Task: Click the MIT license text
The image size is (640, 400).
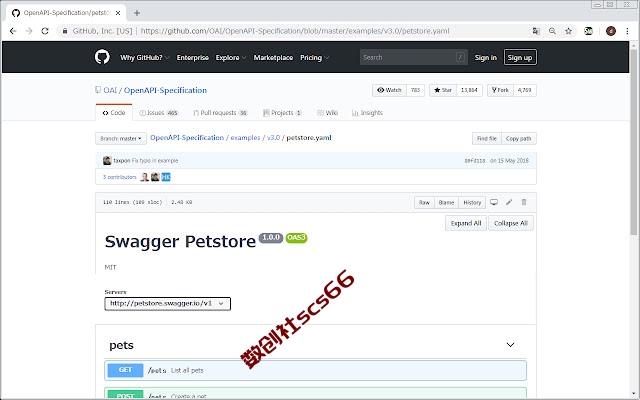Action: pos(110,267)
